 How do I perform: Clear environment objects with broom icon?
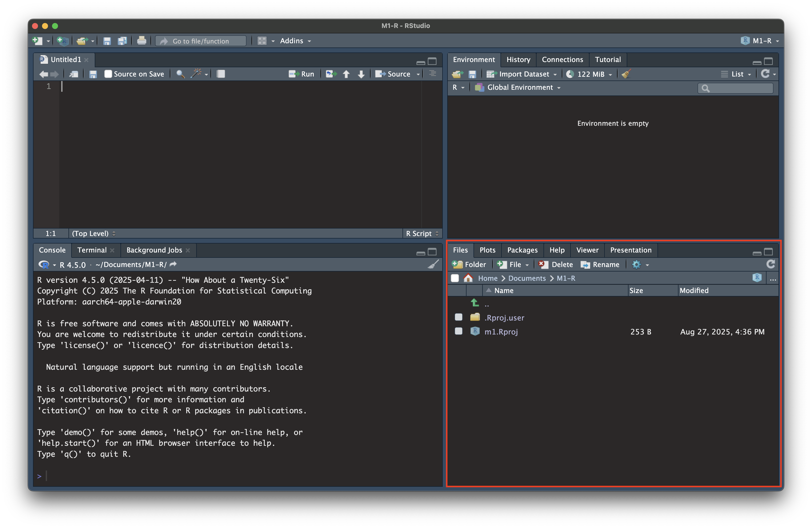(x=626, y=74)
